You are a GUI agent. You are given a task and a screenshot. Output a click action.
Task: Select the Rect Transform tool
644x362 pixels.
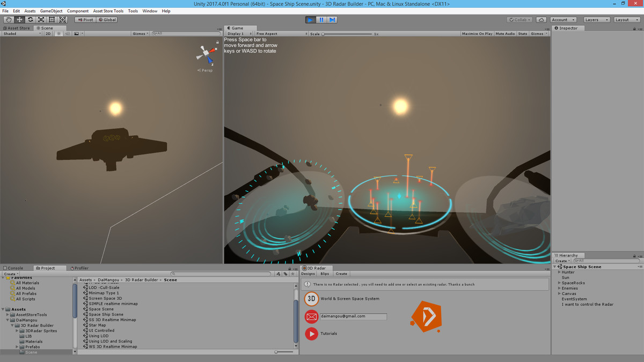[52, 19]
